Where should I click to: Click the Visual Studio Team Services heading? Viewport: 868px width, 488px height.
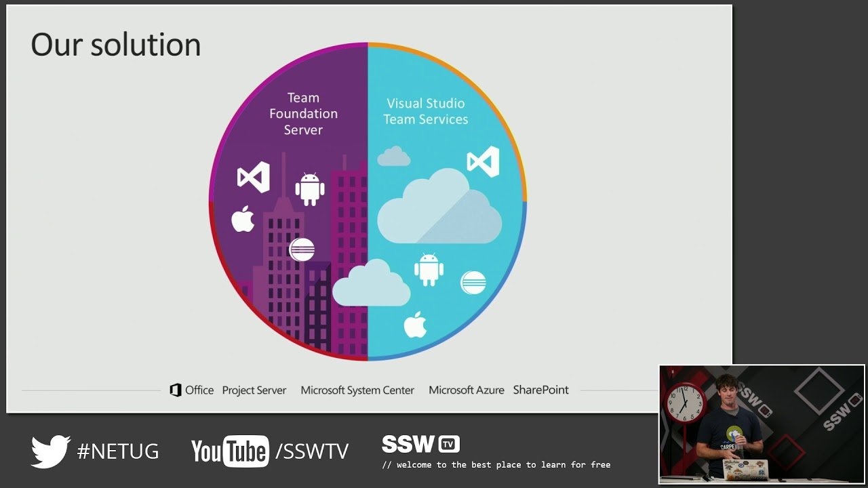tap(425, 111)
